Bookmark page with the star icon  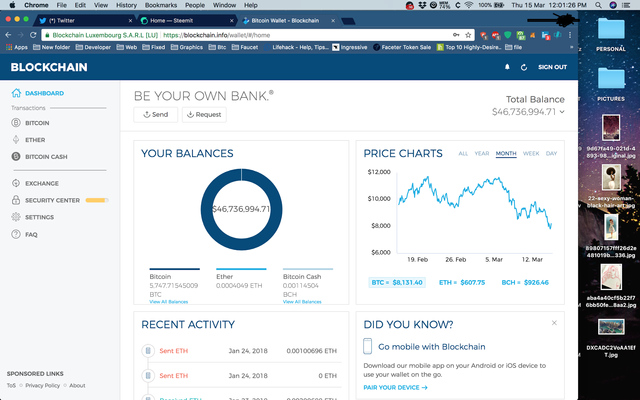[x=468, y=35]
